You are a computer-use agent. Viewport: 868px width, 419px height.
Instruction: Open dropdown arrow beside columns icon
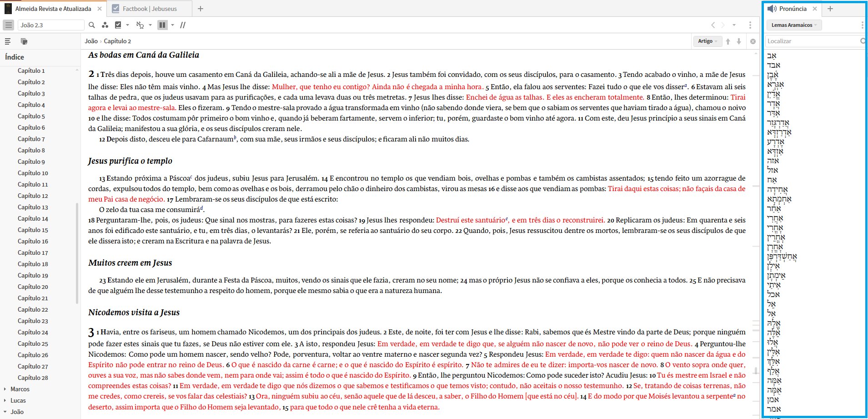pyautogui.click(x=173, y=25)
